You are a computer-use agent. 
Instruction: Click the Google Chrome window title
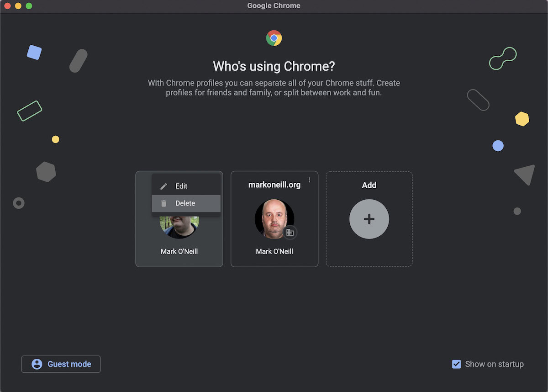tap(274, 6)
